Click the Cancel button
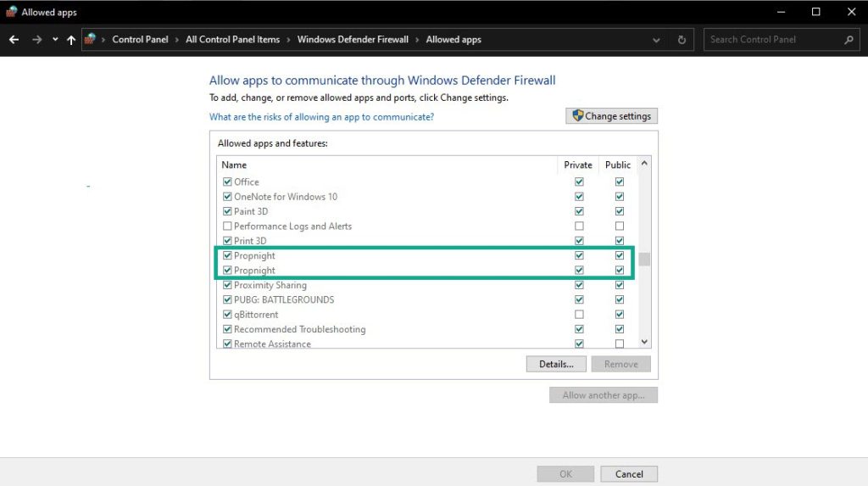 (x=629, y=474)
